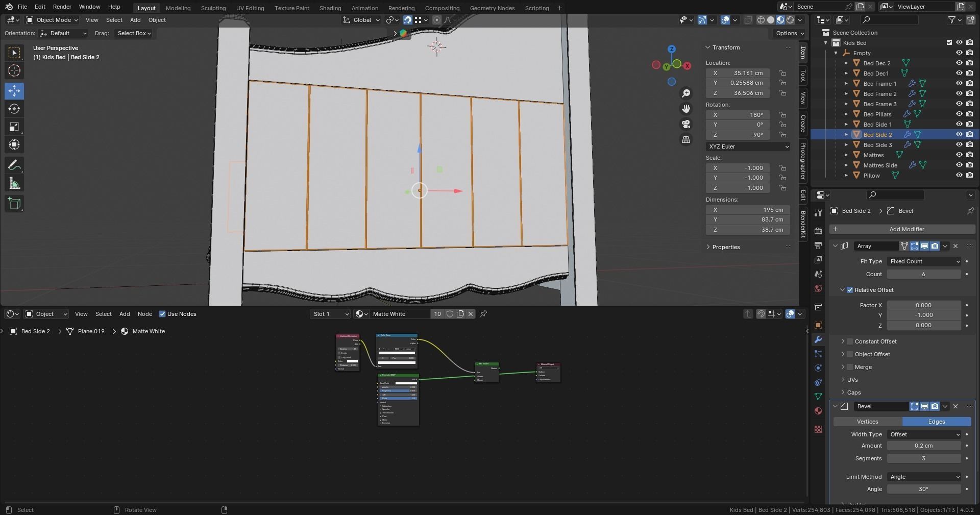Adjust the Bevel Angle slider field
980x515 pixels.
click(x=924, y=489)
